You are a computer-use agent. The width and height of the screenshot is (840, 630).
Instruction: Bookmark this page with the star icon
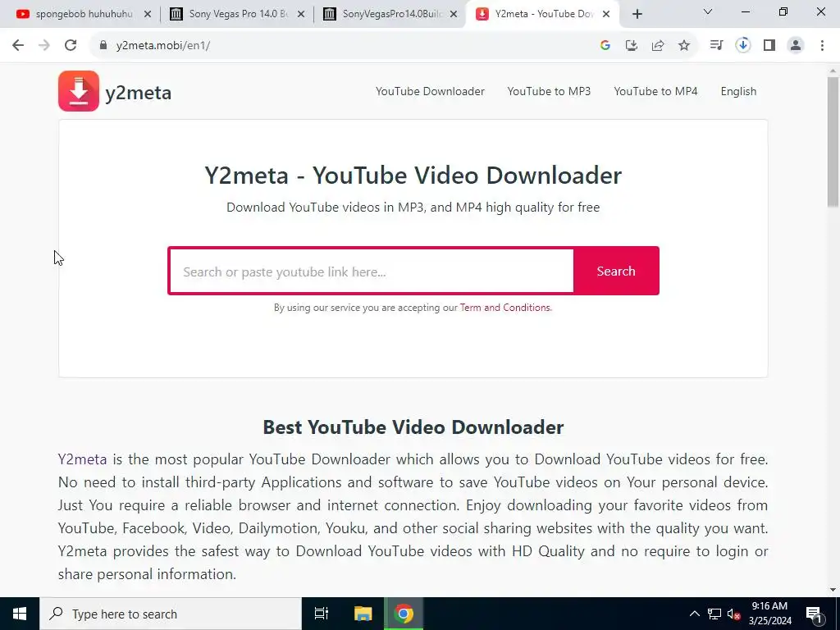684,46
